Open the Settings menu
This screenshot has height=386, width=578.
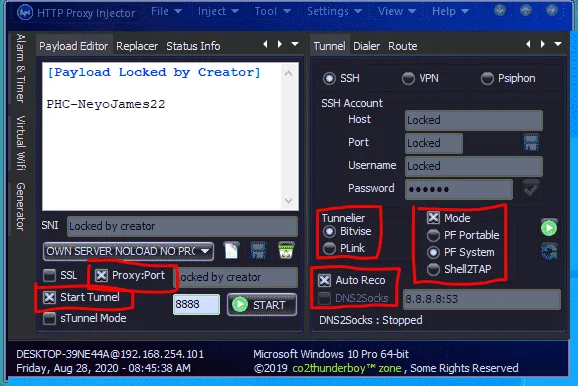[x=334, y=11]
